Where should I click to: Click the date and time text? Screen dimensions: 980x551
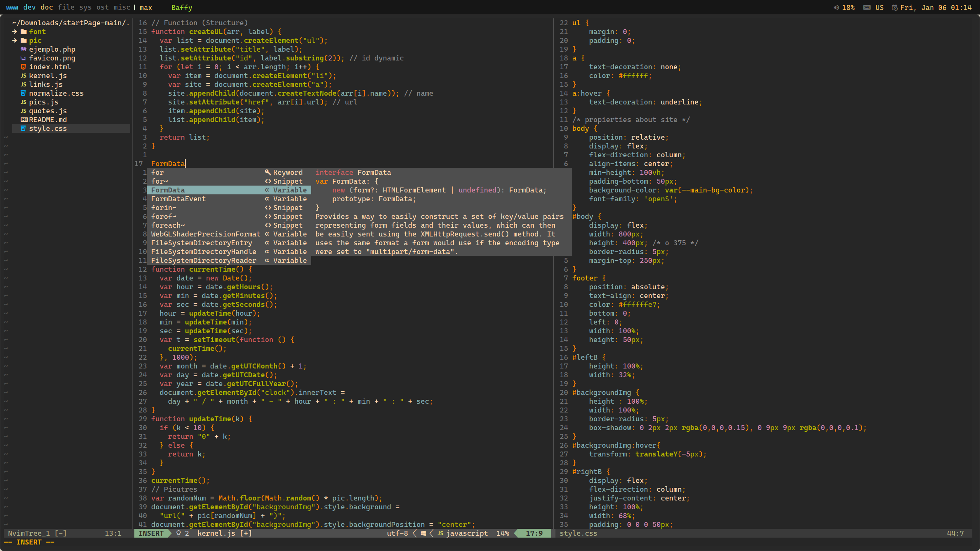tap(936, 8)
